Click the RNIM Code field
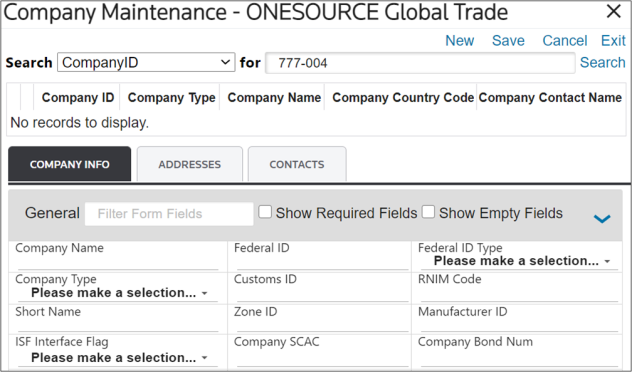 pos(519,294)
